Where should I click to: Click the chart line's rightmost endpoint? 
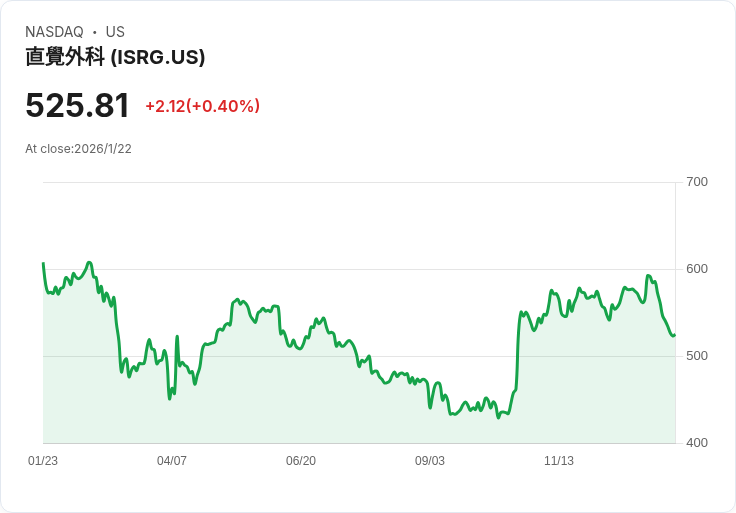675,335
